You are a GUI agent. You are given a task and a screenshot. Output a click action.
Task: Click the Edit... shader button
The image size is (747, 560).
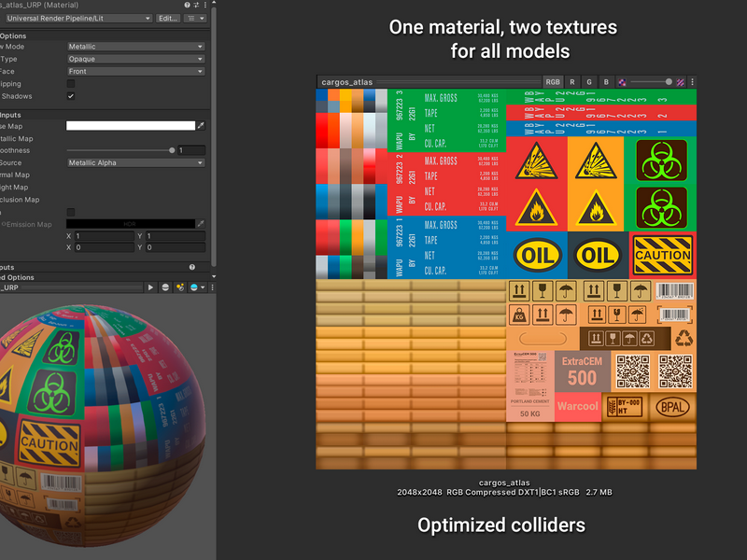click(168, 18)
